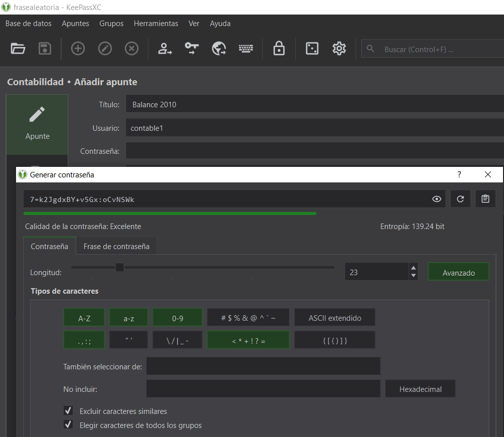This screenshot has height=437, width=504.
Task: Lock the database with the padlock icon
Action: click(x=279, y=49)
